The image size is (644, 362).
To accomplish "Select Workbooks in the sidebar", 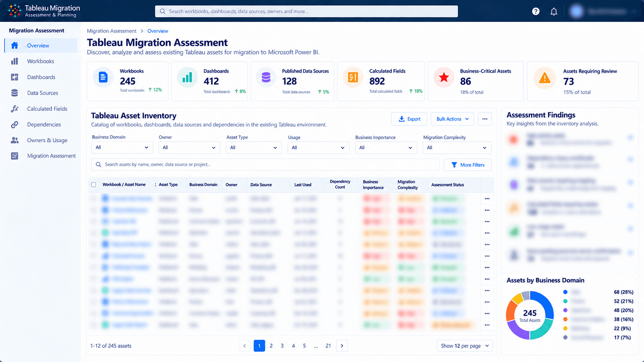I will tap(40, 61).
